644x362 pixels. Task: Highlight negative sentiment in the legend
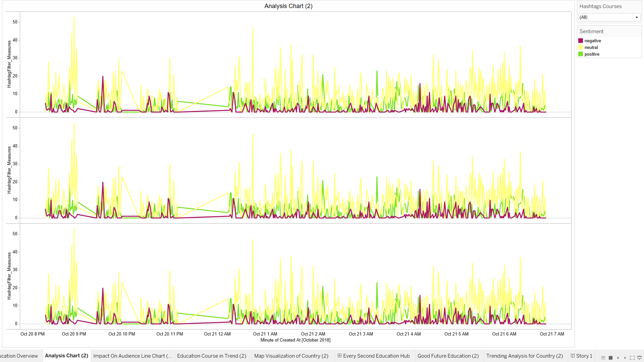[593, 41]
